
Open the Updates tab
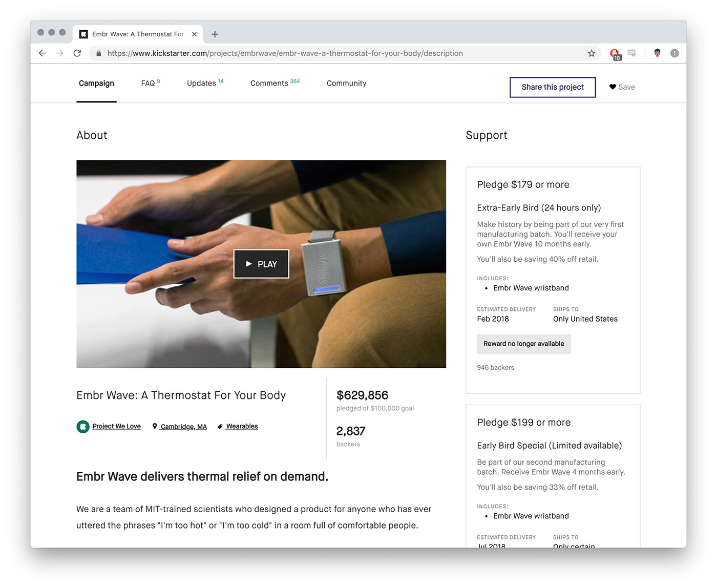pyautogui.click(x=205, y=83)
